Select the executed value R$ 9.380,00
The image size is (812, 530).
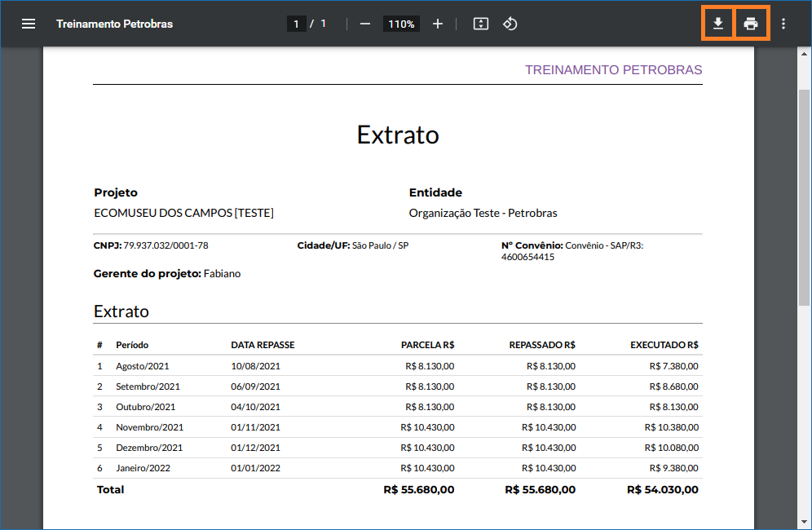coord(673,468)
